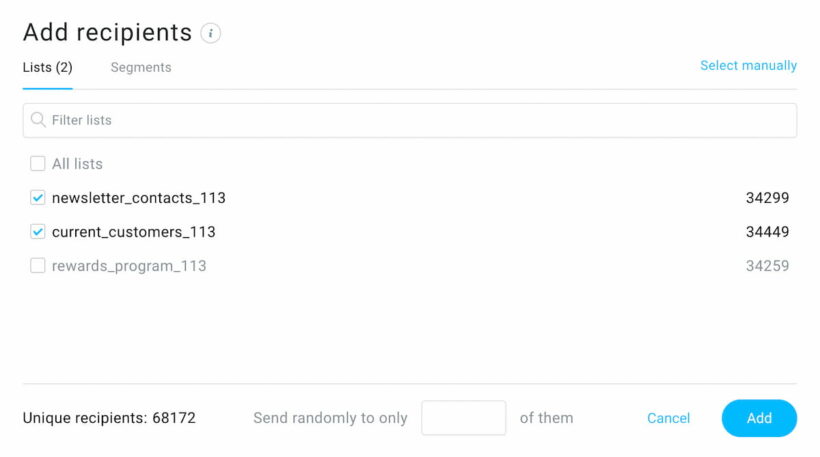This screenshot has width=820, height=457.
Task: Uncheck the current_customers_113 checkbox
Action: point(38,232)
